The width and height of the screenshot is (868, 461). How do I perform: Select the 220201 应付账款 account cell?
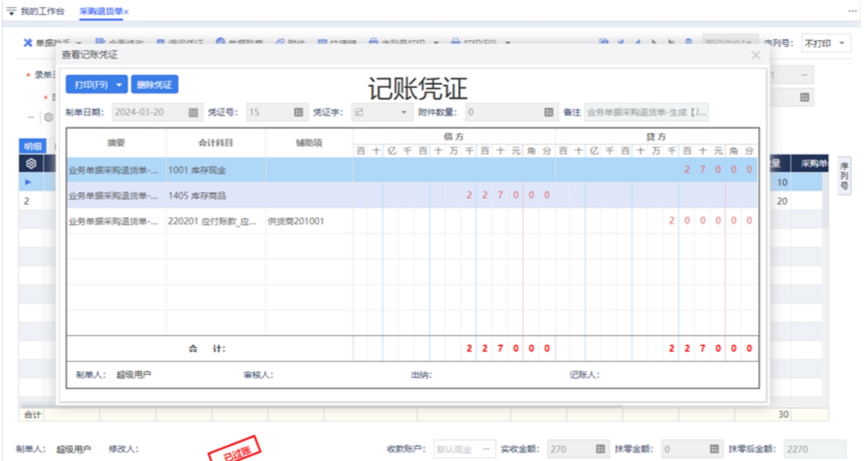216,221
